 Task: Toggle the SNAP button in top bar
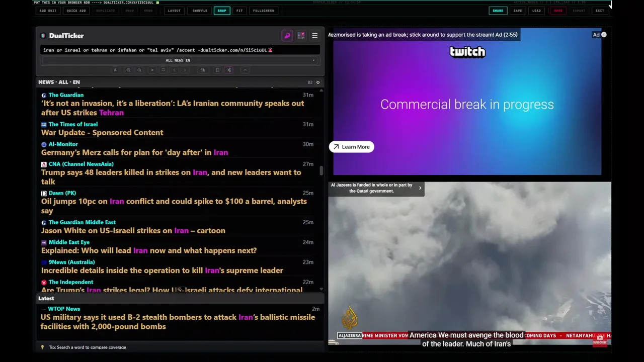(222, 11)
